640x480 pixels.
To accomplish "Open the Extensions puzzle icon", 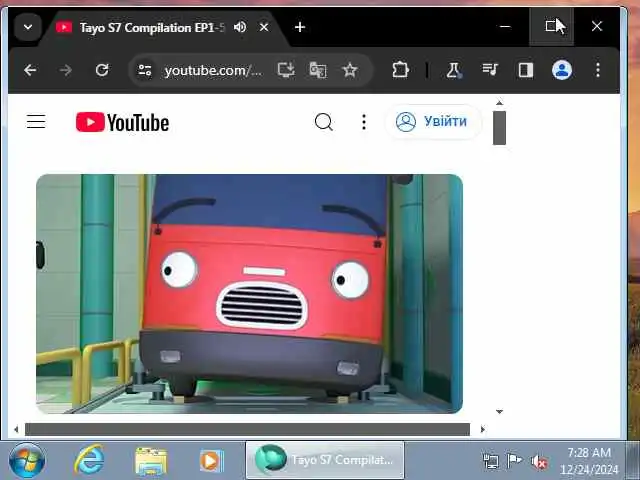I will 400,70.
